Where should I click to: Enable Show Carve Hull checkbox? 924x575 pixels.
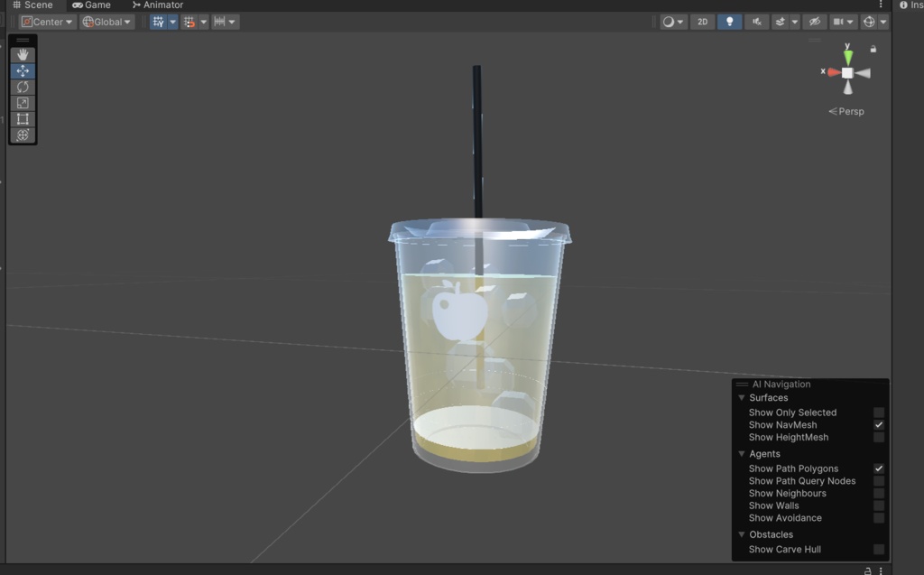click(879, 549)
